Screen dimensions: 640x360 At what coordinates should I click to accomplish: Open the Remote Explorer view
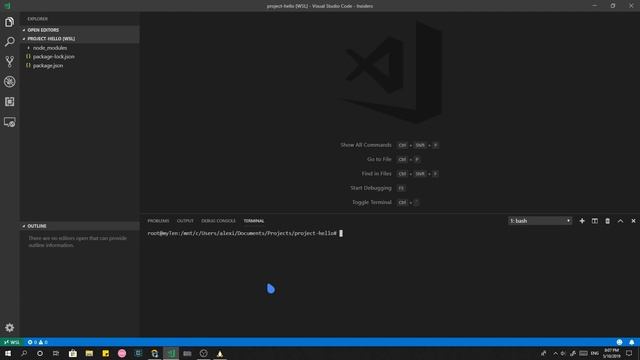pyautogui.click(x=9, y=122)
